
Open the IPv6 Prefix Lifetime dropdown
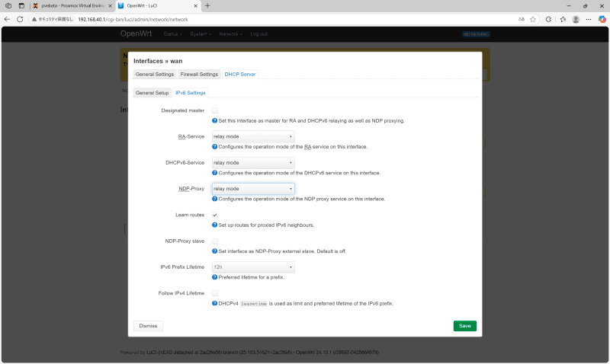click(x=253, y=267)
